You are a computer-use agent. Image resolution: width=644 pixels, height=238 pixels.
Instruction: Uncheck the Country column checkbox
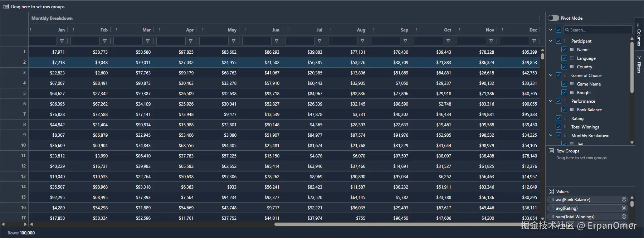pyautogui.click(x=564, y=67)
